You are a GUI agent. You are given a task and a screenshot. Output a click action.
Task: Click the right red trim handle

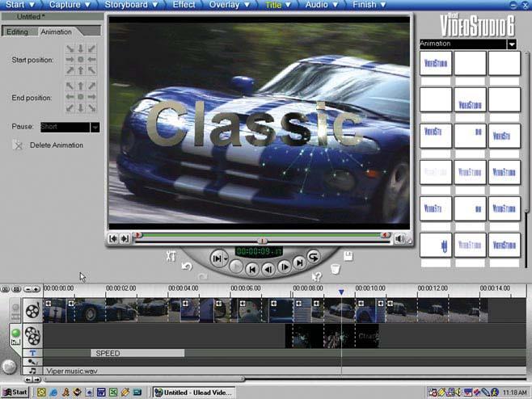click(x=385, y=234)
